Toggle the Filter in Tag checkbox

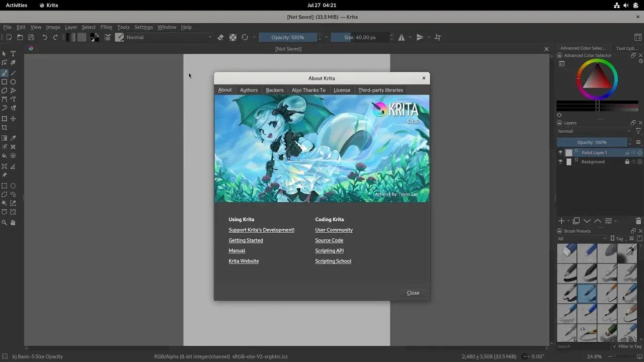(615, 346)
